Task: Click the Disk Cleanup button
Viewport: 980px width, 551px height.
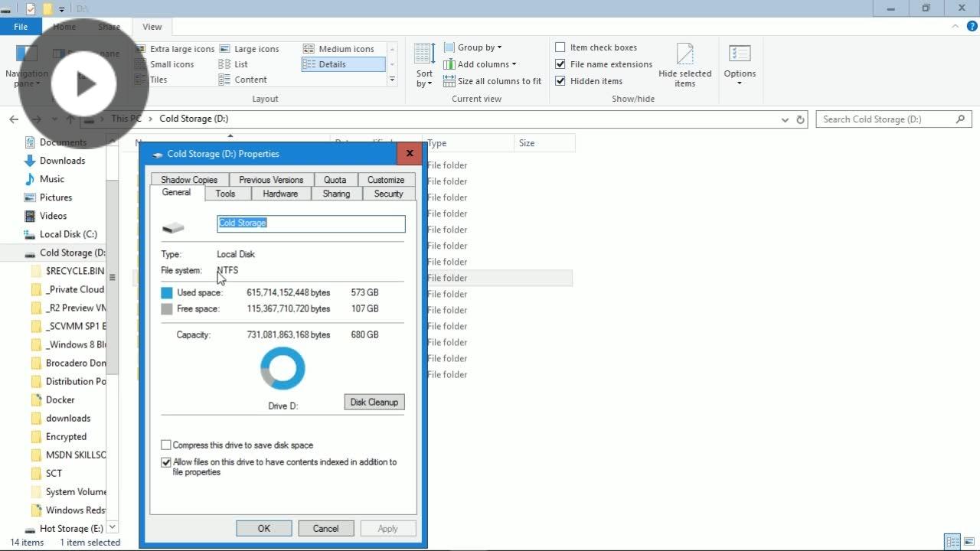Action: (x=374, y=402)
